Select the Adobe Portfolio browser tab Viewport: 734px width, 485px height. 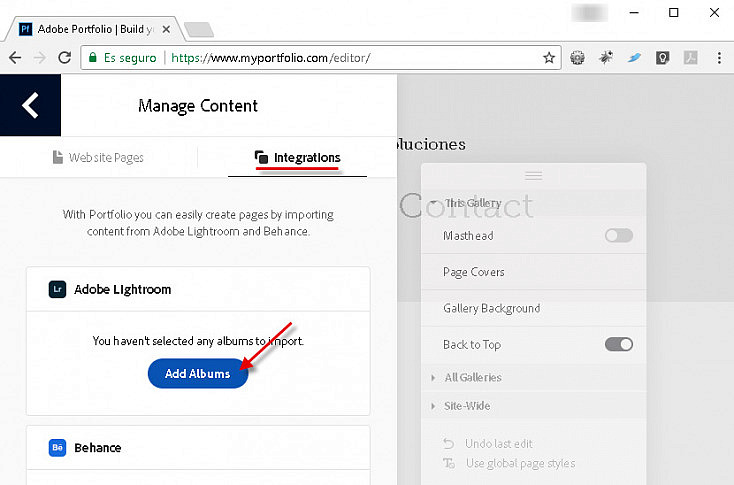94,29
